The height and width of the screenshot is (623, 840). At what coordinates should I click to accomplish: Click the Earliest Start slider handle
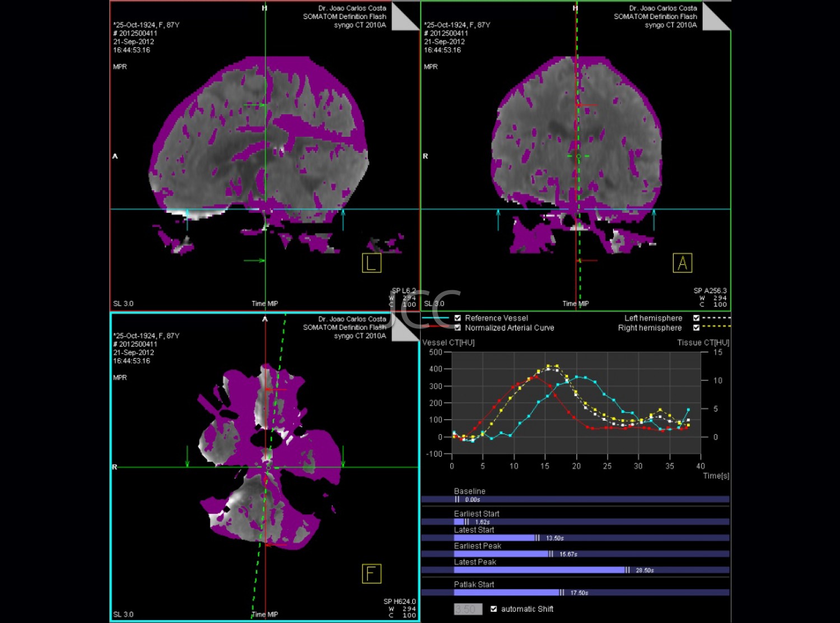coord(466,522)
